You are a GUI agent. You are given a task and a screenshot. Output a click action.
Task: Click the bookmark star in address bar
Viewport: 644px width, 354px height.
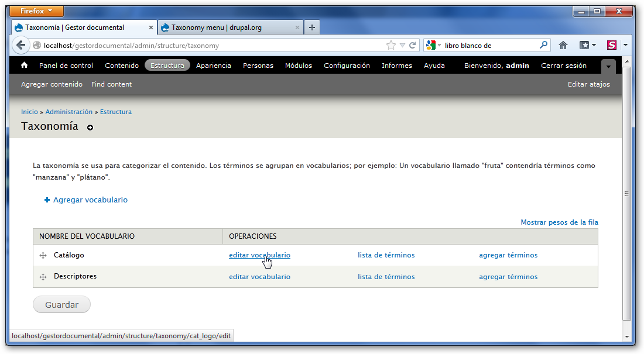(390, 45)
